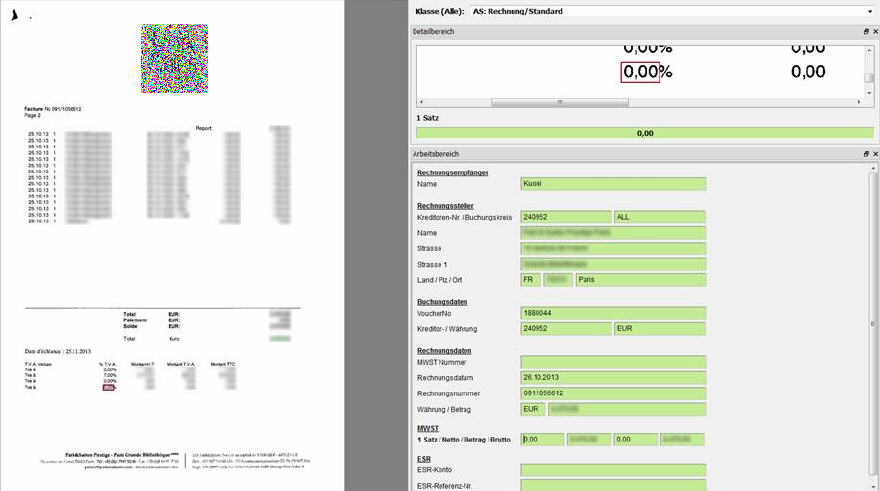The width and height of the screenshot is (880, 491).
Task: Click the Buchungskreis field showing ALL
Action: point(659,217)
